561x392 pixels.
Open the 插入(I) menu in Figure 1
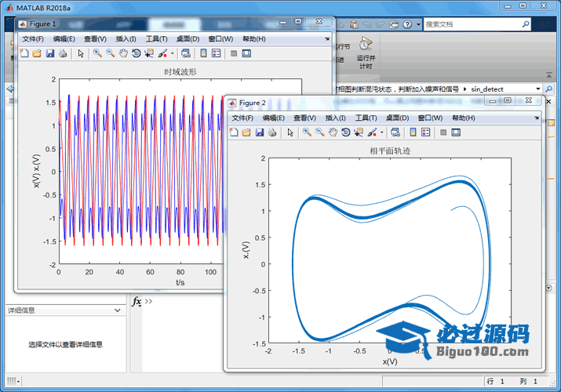pos(126,39)
